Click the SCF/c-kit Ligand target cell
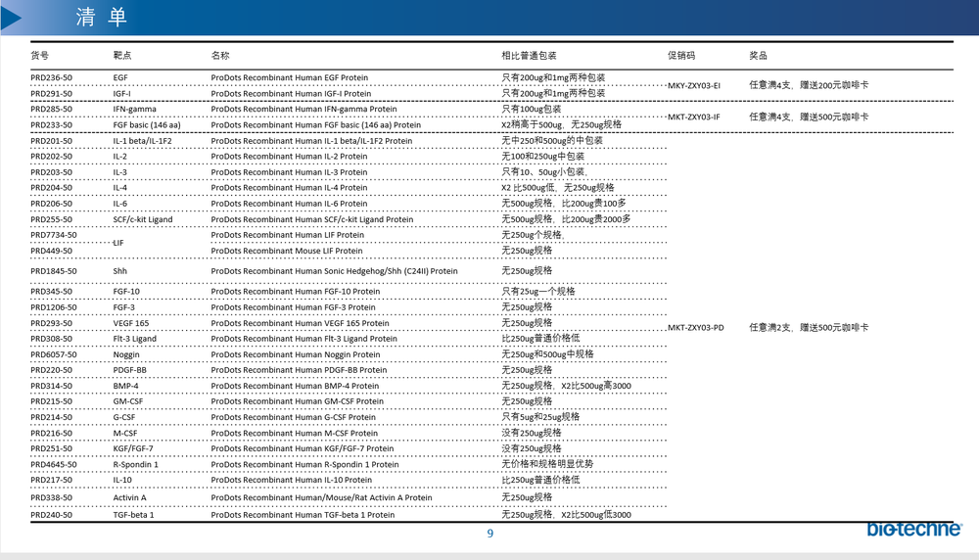Screen dimensions: 979x560 (143, 219)
